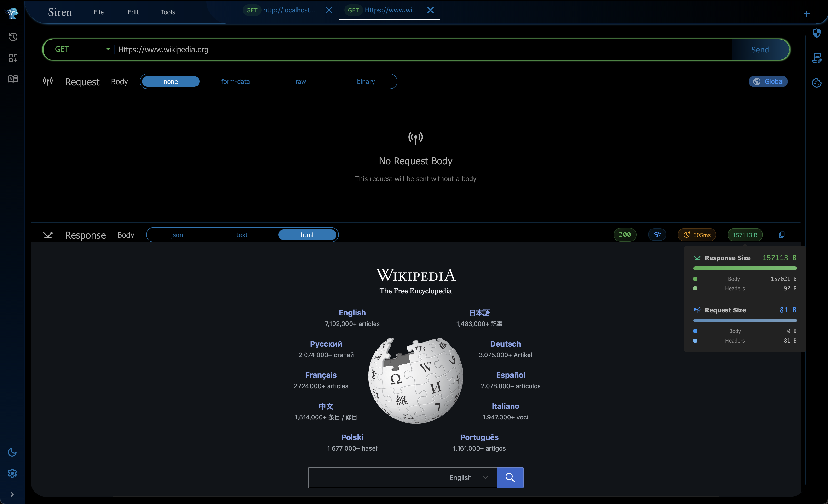Open the request history panel

[13, 37]
